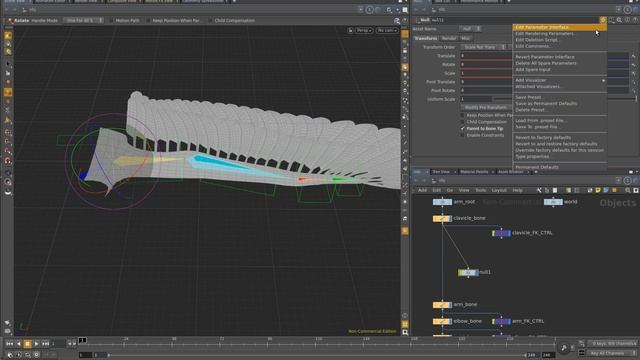
Task: Jump to last frame button
Action: click(x=45, y=344)
